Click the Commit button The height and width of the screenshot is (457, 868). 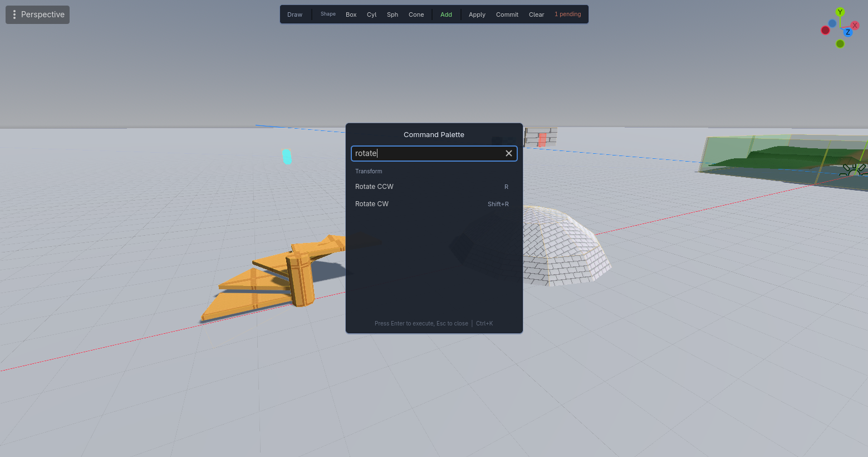click(507, 14)
